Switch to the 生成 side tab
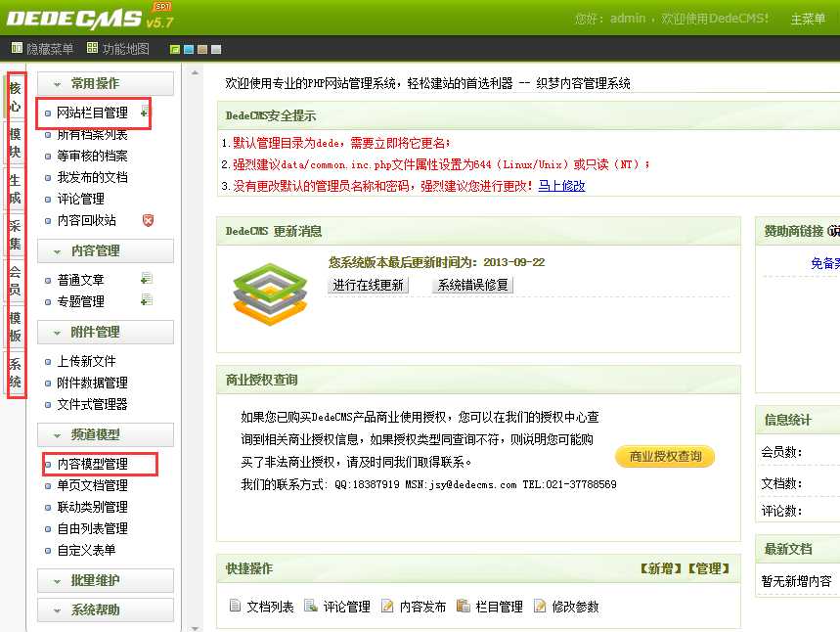Viewport: 840px width, 632px height. [15, 189]
